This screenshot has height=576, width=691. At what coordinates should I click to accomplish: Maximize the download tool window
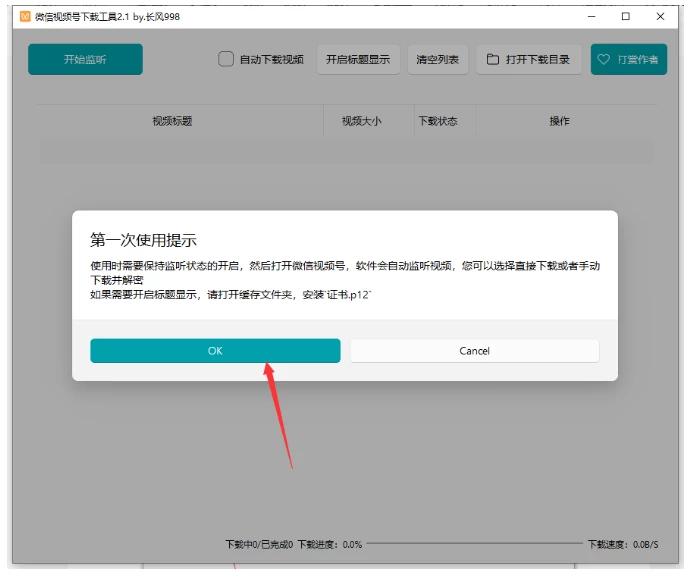pyautogui.click(x=625, y=17)
